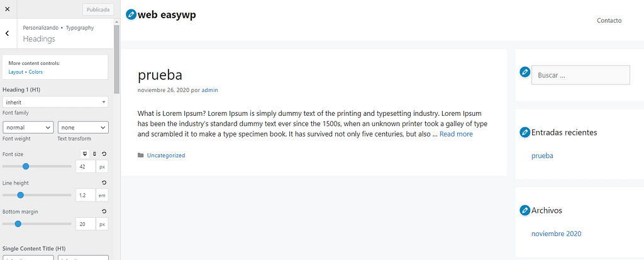
Task: Select the desktop device icon for Font size
Action: [x=85, y=154]
